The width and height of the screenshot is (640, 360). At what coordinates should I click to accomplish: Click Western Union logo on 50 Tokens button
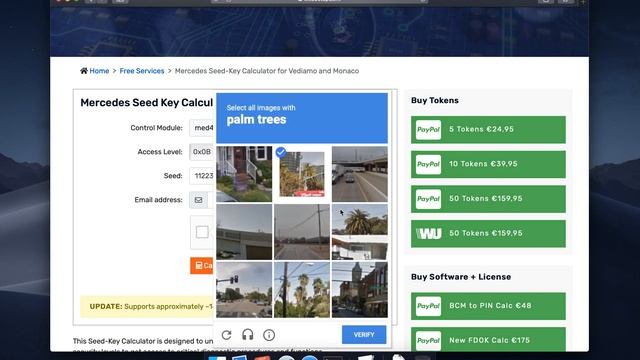click(428, 233)
